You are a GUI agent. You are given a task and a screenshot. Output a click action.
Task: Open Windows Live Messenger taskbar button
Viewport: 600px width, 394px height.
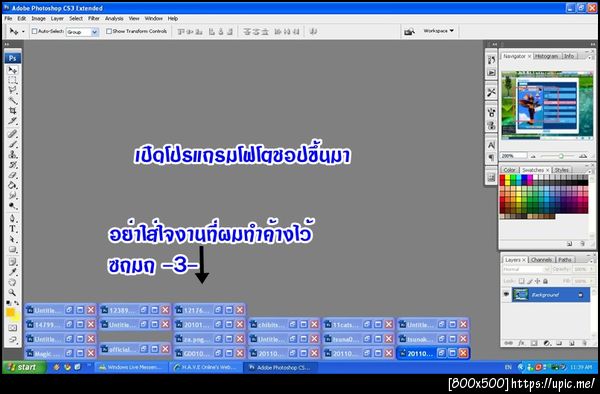coord(130,367)
